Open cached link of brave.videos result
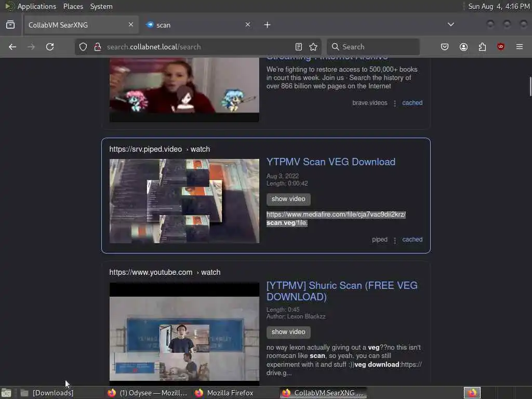532x399 pixels. tap(412, 103)
